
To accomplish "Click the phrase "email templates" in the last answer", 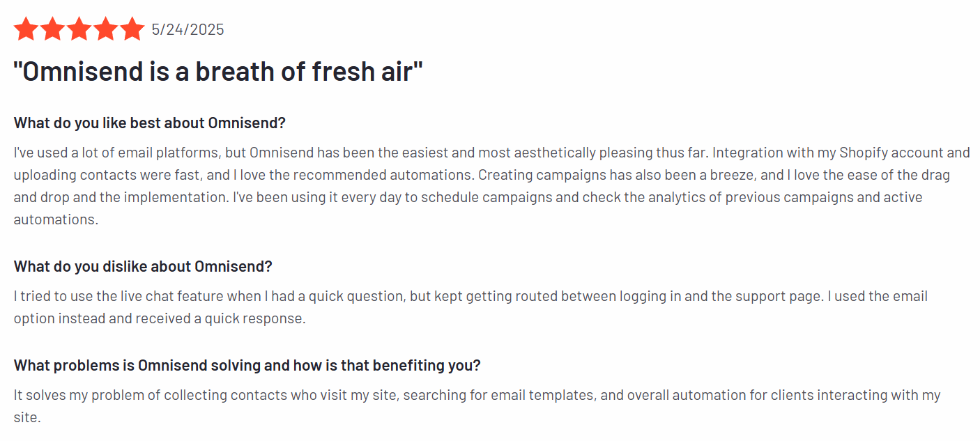I will (x=541, y=395).
